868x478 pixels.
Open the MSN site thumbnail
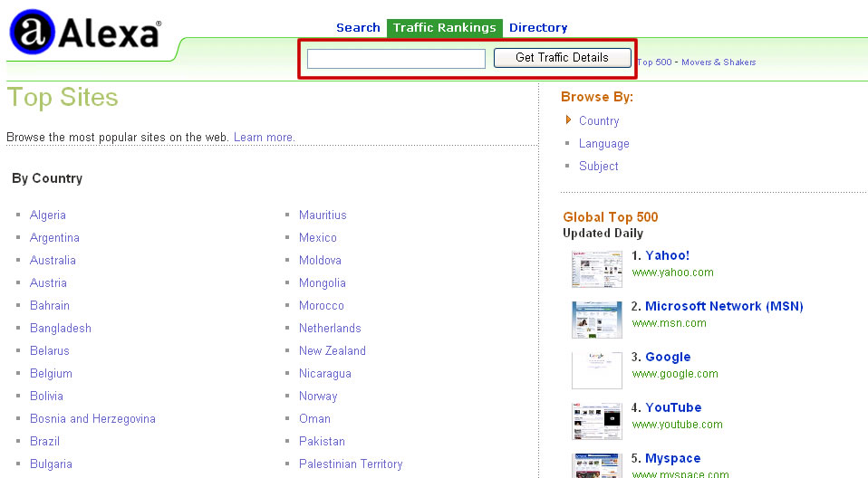(x=597, y=320)
